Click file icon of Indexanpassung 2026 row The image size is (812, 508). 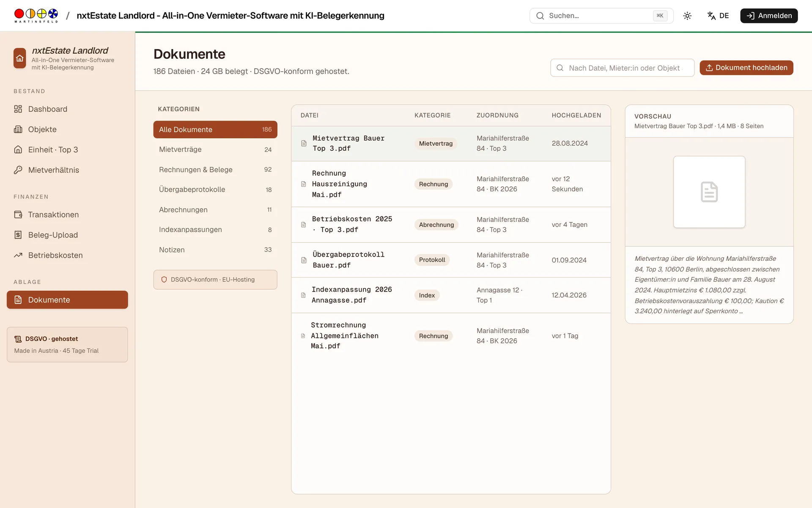click(303, 295)
